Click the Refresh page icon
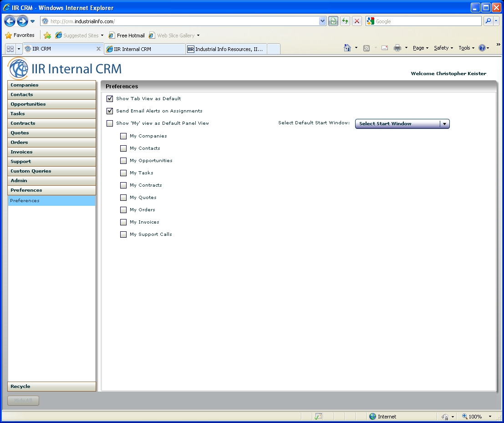The width and height of the screenshot is (504, 423). point(345,21)
